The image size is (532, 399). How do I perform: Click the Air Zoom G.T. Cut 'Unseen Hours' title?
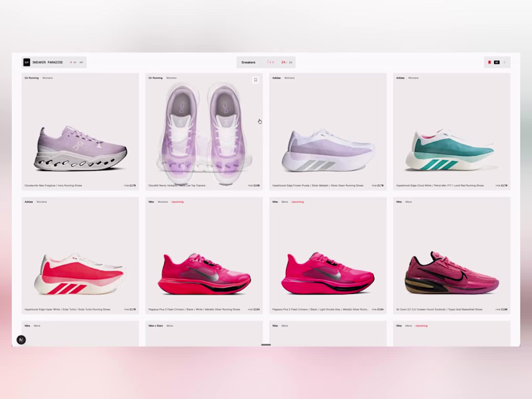[440, 309]
